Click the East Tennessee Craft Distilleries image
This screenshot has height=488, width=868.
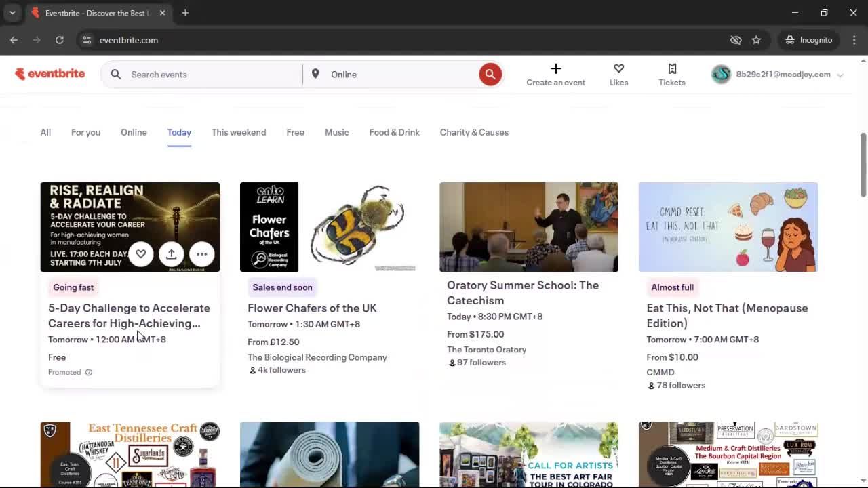[130, 454]
